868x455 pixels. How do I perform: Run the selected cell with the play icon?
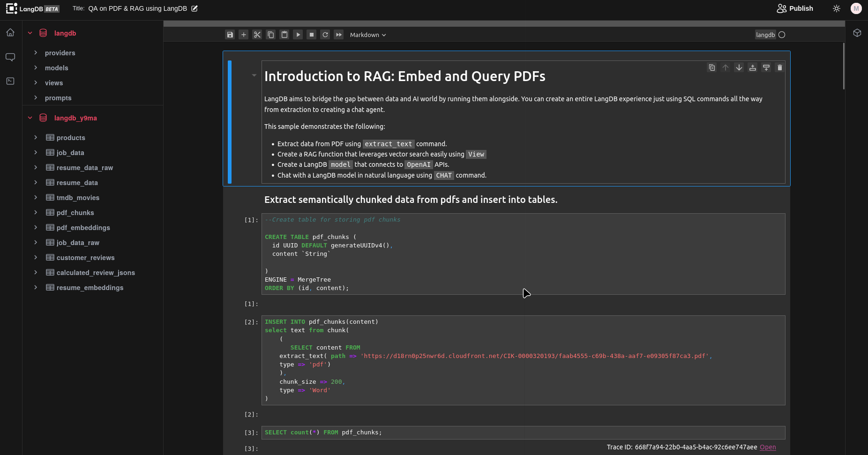(298, 35)
